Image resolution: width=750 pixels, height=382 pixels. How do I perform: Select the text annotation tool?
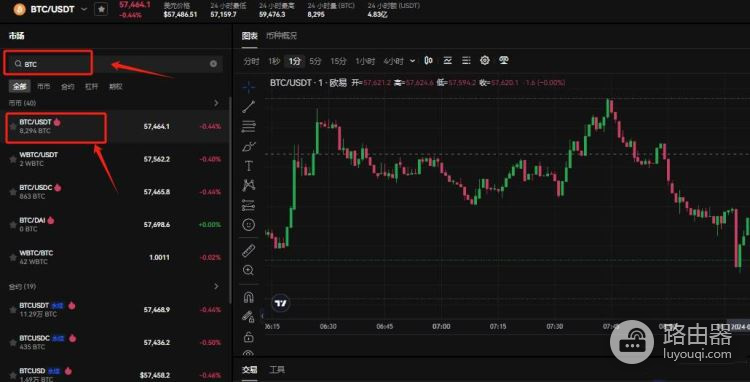pos(249,166)
